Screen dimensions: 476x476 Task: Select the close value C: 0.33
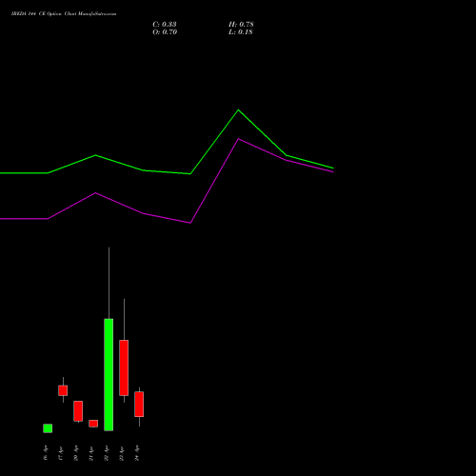coord(165,25)
